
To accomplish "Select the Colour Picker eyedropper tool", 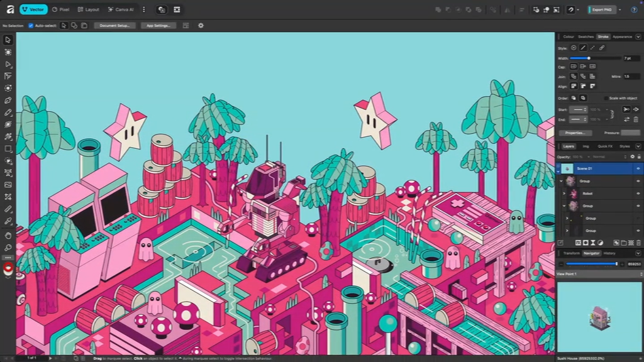I will click(x=8, y=221).
